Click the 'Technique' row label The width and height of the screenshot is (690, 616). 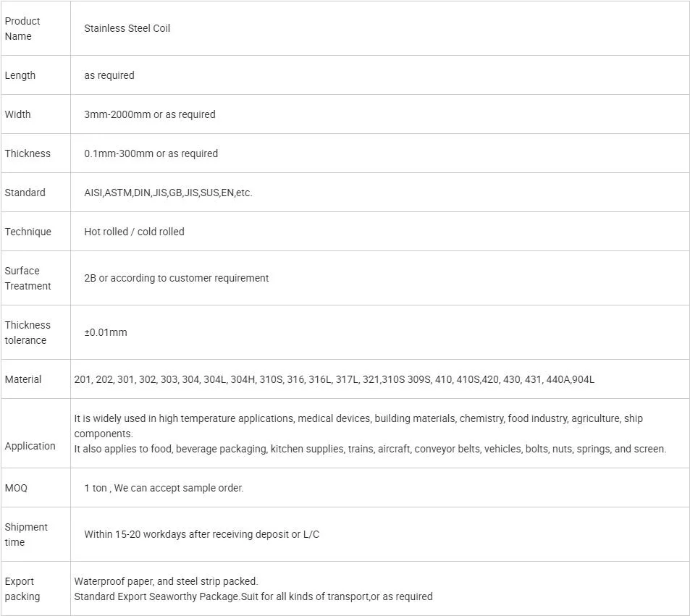(x=28, y=232)
